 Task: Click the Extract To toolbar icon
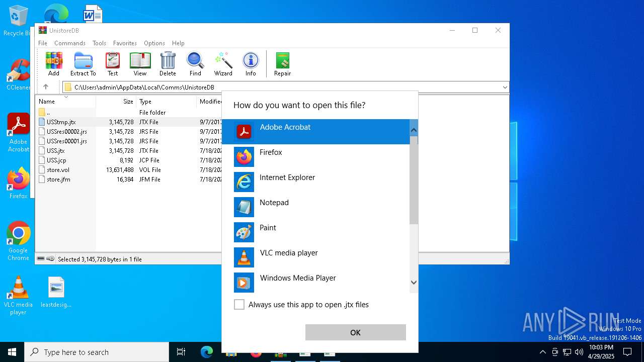(83, 64)
